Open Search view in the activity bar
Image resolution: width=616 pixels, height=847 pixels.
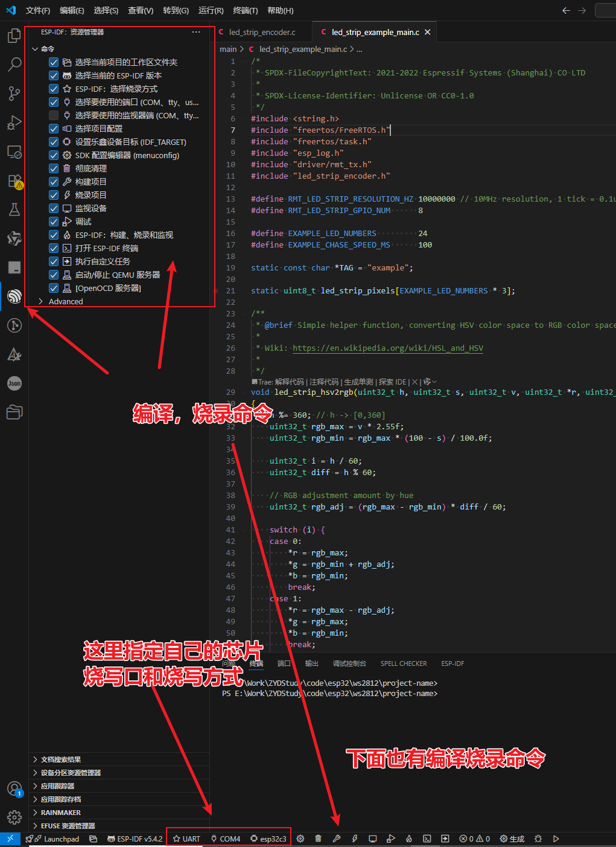(x=14, y=64)
